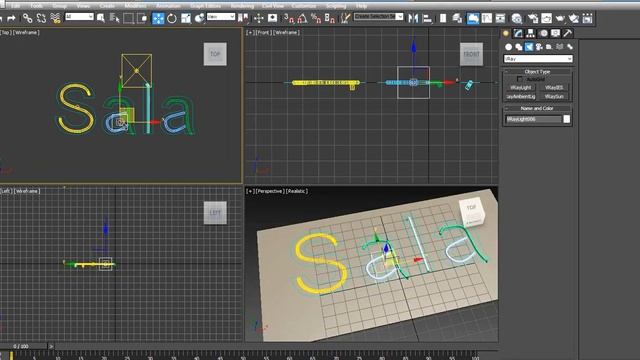
Task: Click the Redo arrow in the toolbar
Action: click(x=11, y=18)
